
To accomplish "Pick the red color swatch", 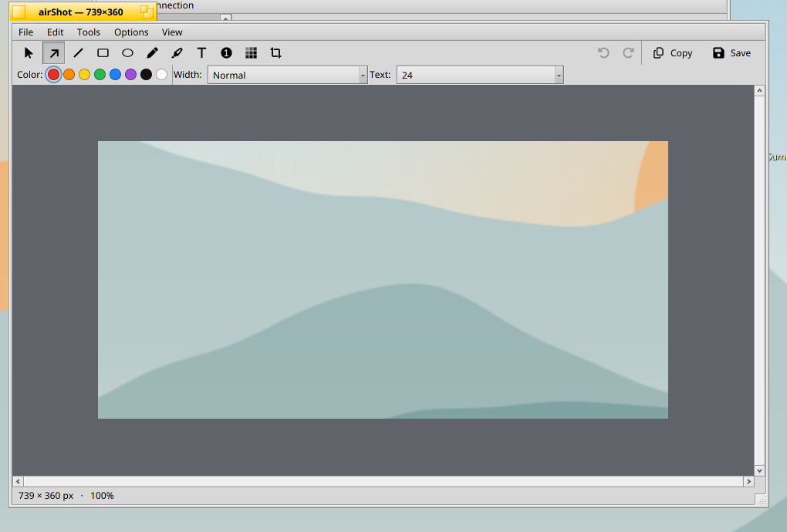I will (54, 75).
